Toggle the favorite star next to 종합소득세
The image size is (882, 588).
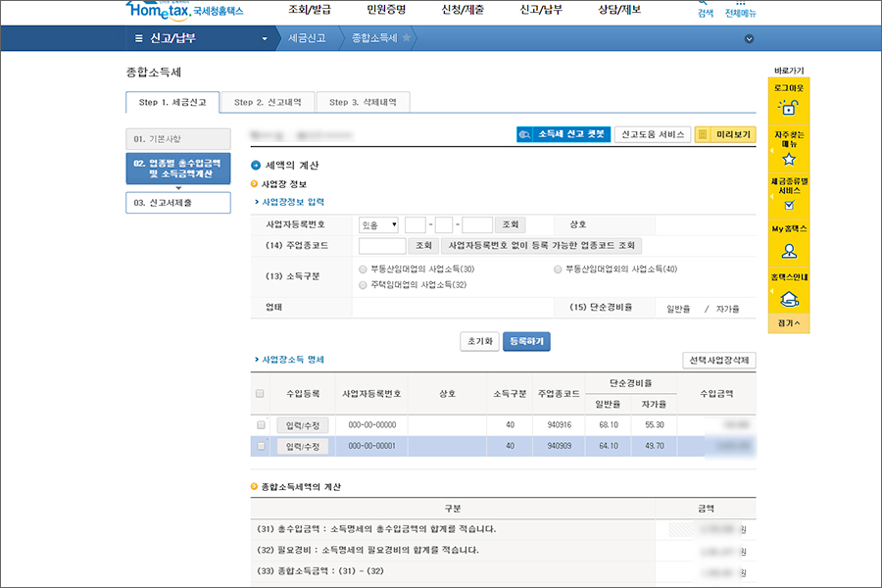(x=406, y=37)
